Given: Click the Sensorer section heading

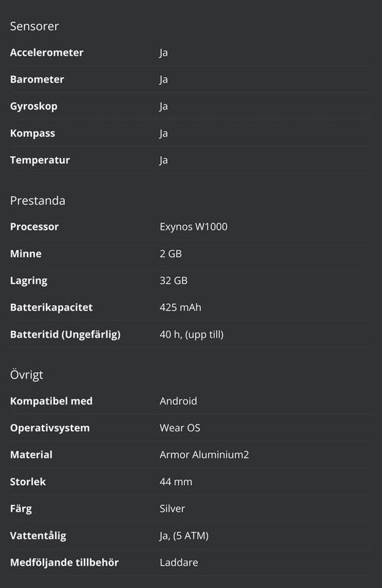Looking at the screenshot, I should pyautogui.click(x=34, y=26).
